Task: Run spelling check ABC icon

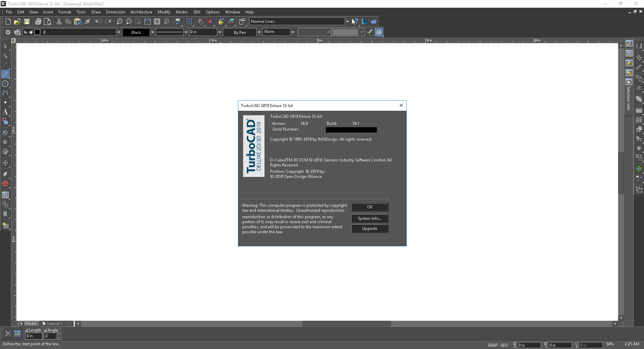Action: pos(178,21)
